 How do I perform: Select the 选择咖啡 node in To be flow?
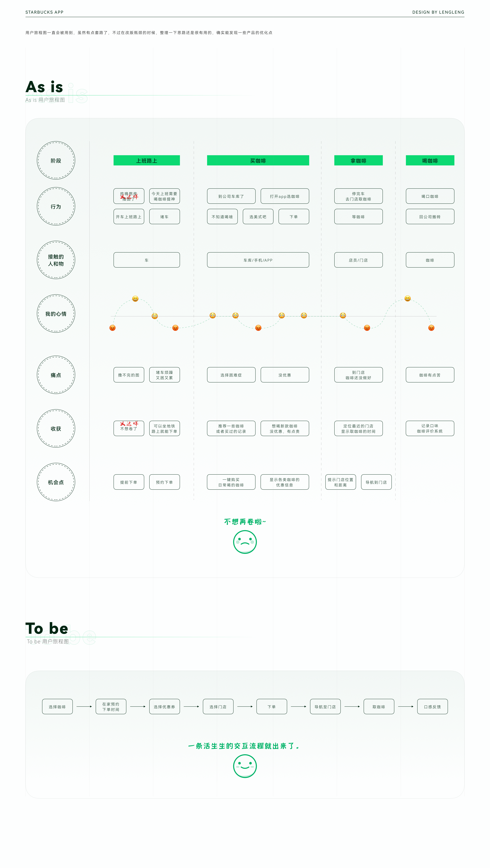coord(57,707)
